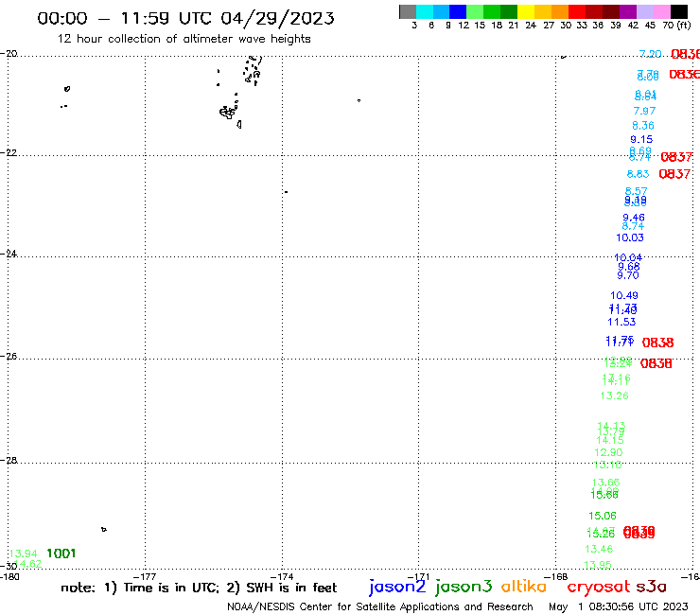
Task: Select the wave height value 9.70
Action: (x=628, y=275)
